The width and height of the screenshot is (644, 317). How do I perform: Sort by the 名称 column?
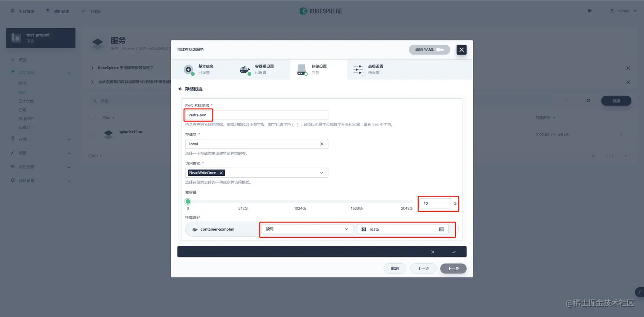(108, 117)
